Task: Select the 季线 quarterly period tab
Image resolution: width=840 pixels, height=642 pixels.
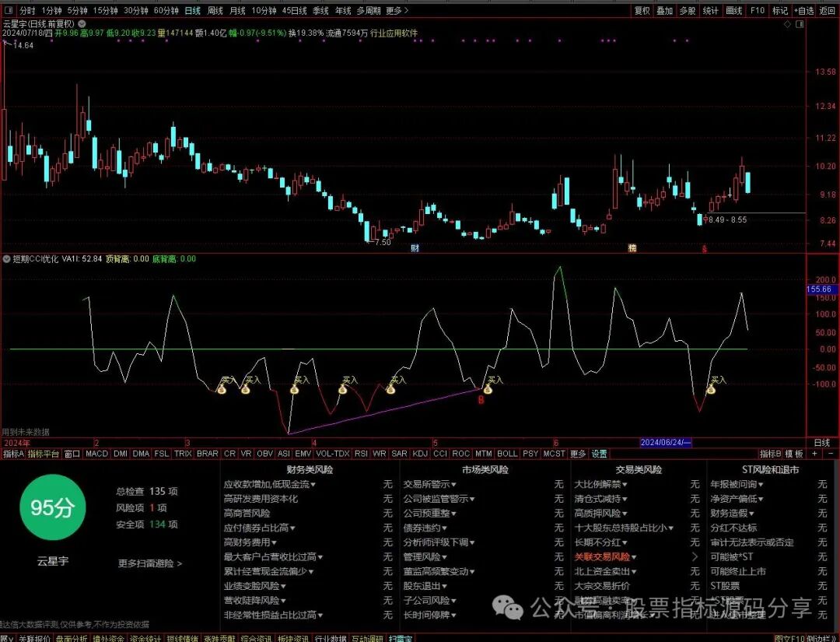Action: coord(320,11)
